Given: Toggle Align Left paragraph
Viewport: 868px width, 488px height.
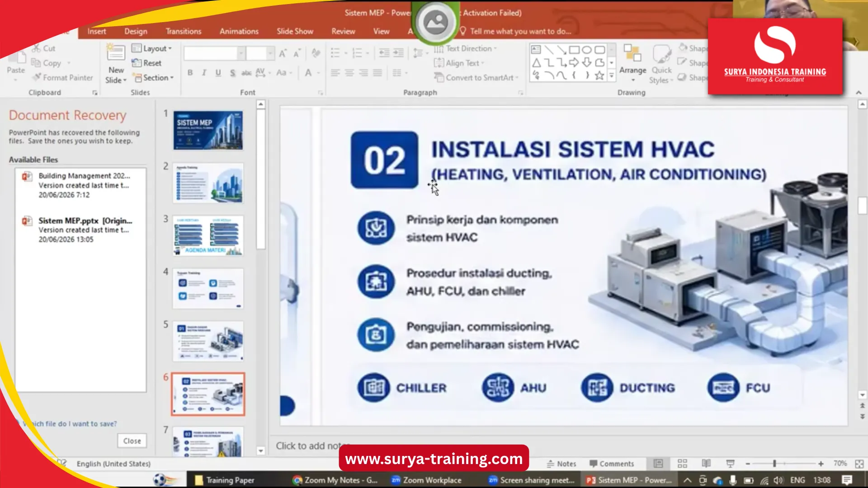Looking at the screenshot, I should point(335,73).
